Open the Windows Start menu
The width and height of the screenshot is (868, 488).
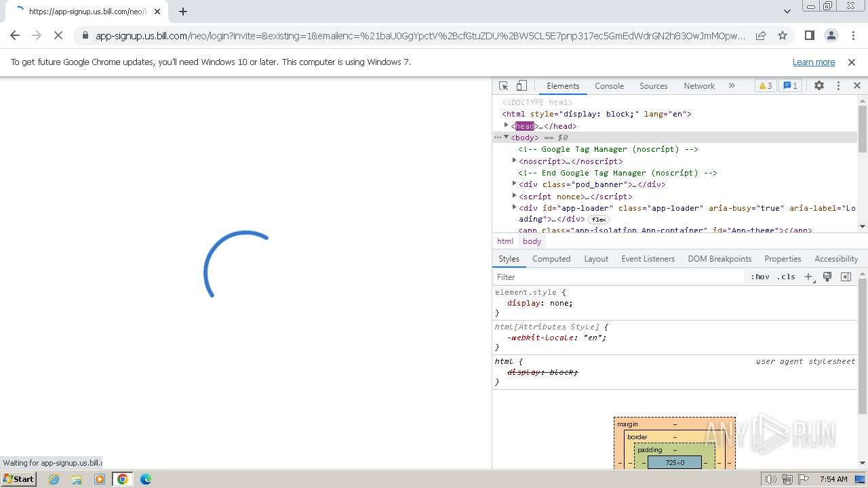pyautogui.click(x=18, y=479)
